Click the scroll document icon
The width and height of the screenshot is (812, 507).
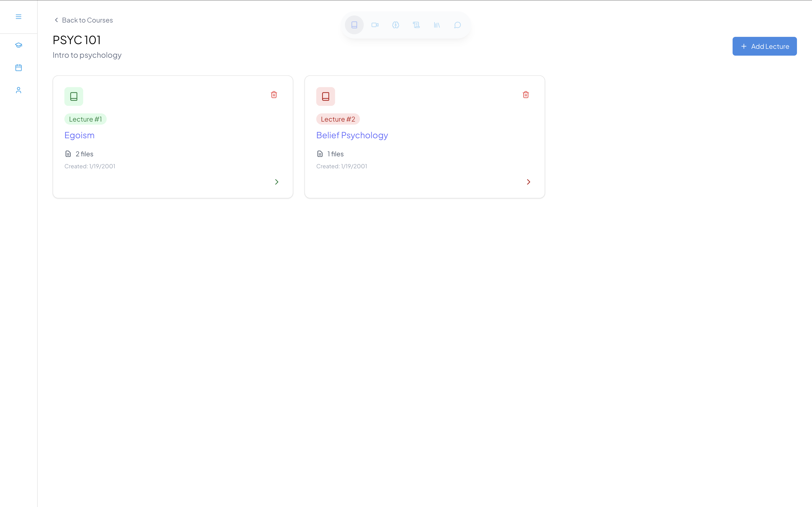(x=416, y=25)
